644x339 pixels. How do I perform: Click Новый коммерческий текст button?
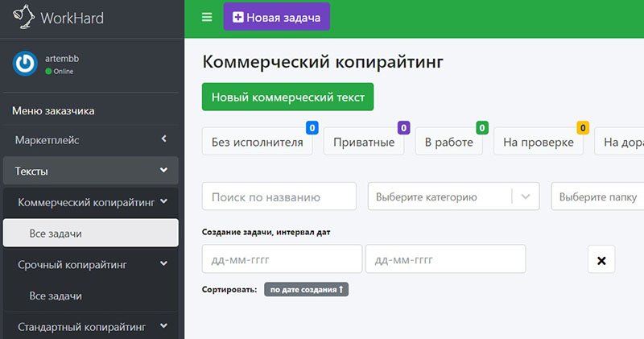coord(287,97)
